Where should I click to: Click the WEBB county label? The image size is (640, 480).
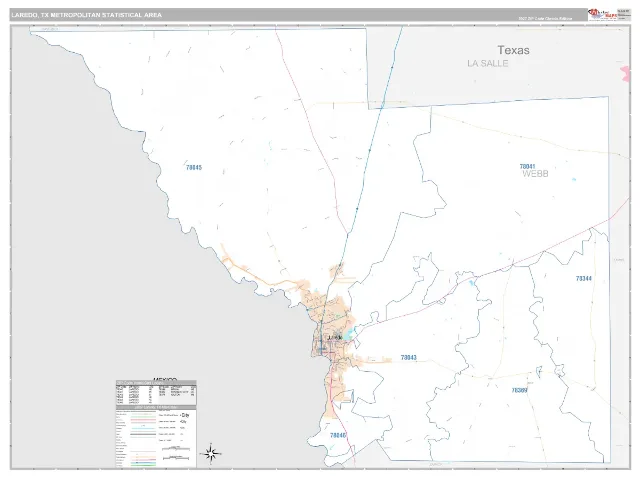[x=535, y=174]
